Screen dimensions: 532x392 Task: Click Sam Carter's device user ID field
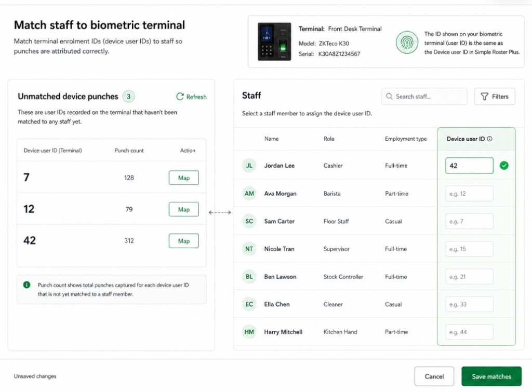click(469, 221)
